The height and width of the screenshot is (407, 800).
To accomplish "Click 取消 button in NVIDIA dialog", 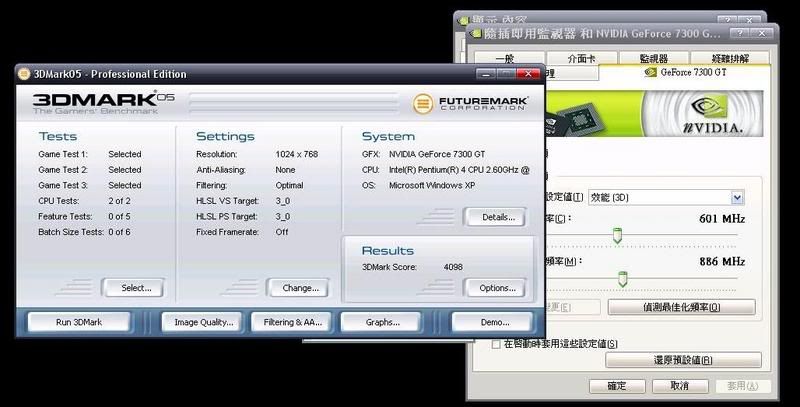I will (680, 386).
